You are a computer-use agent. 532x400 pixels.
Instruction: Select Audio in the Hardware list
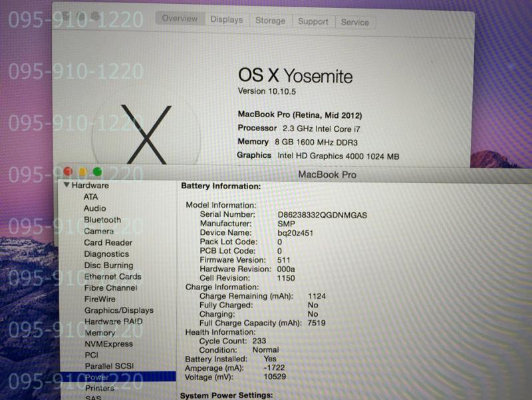tap(94, 208)
